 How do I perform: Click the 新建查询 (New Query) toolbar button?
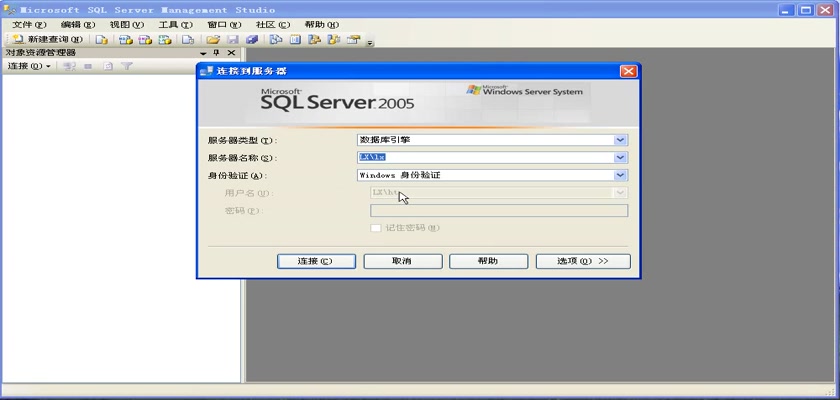47,40
